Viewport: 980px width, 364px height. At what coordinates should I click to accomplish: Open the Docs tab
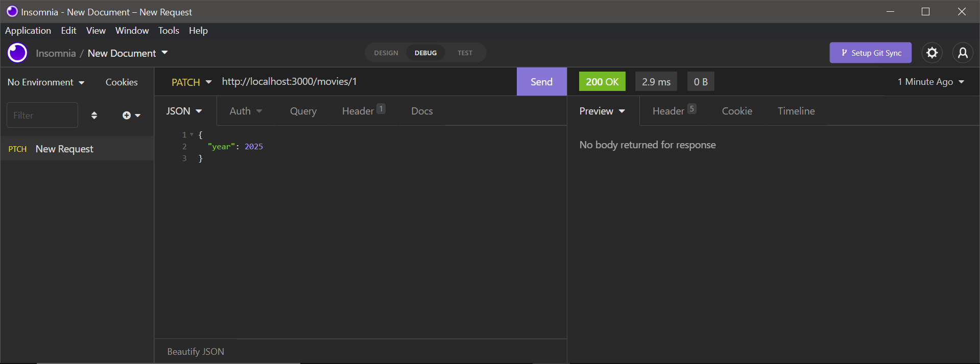pyautogui.click(x=422, y=111)
